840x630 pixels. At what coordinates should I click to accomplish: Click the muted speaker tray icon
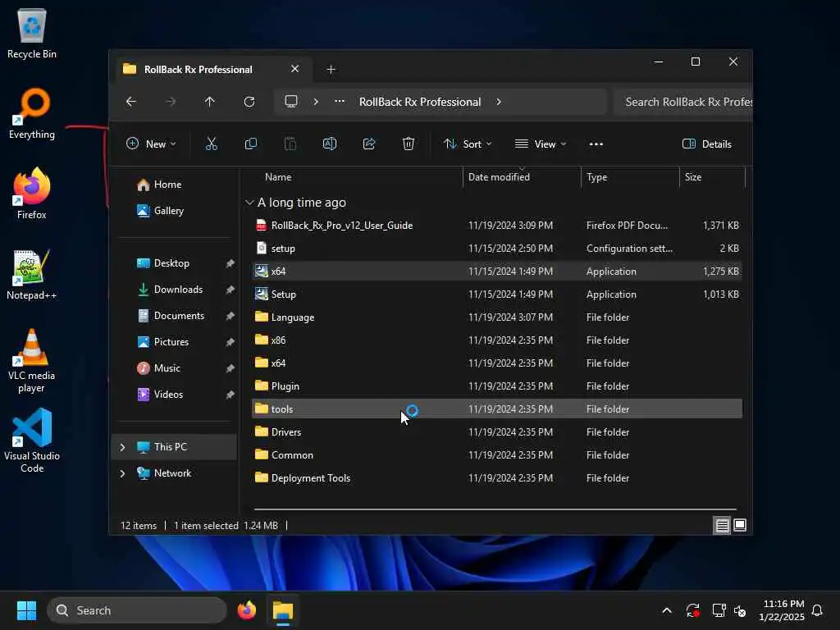pos(741,610)
